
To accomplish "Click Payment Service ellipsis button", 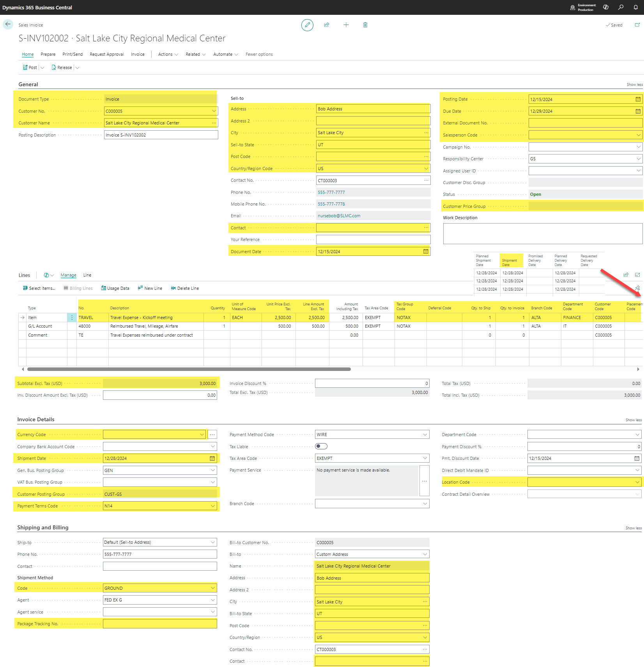I will pos(425,481).
